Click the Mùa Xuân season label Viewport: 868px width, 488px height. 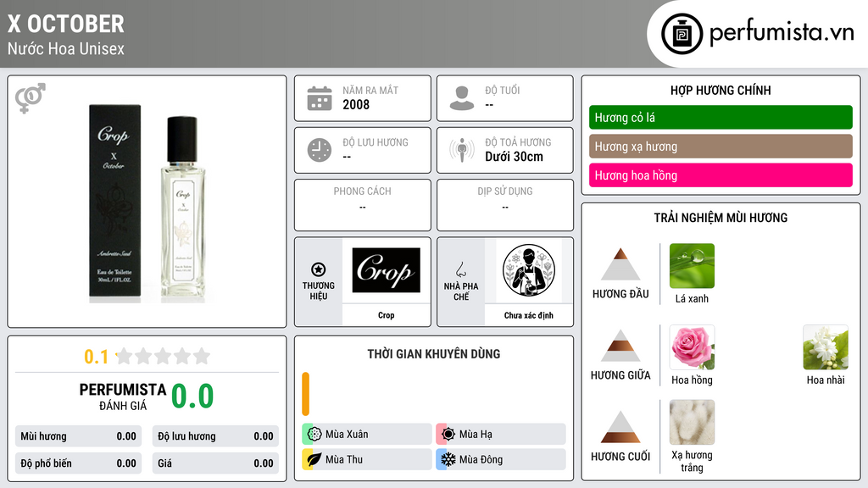tap(347, 434)
